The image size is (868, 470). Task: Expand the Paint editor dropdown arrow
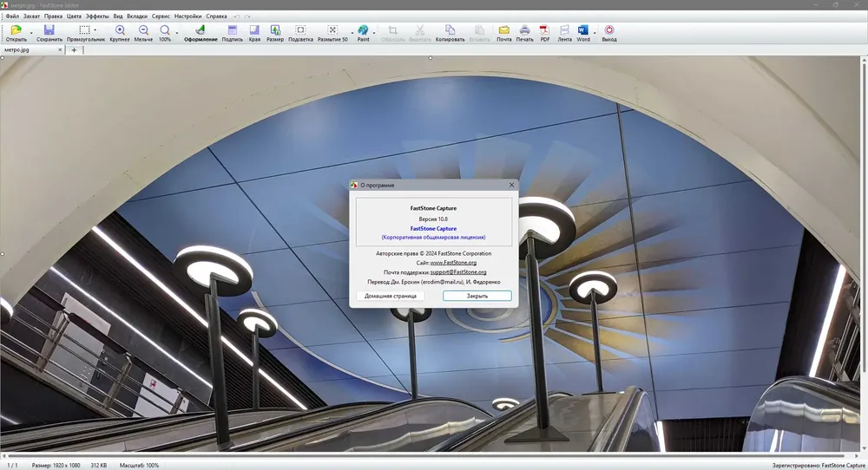pos(374,33)
